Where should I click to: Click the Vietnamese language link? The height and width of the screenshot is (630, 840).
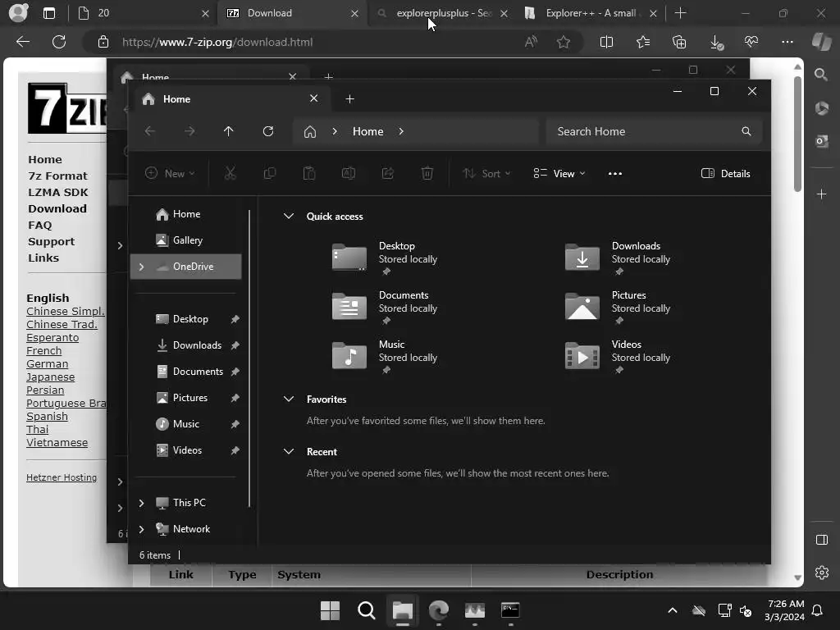[57, 443]
